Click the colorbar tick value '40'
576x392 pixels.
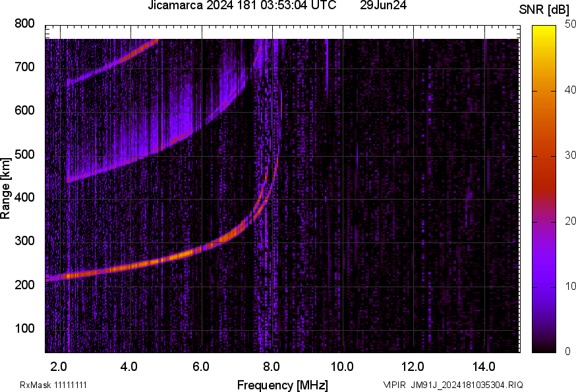[x=570, y=90]
